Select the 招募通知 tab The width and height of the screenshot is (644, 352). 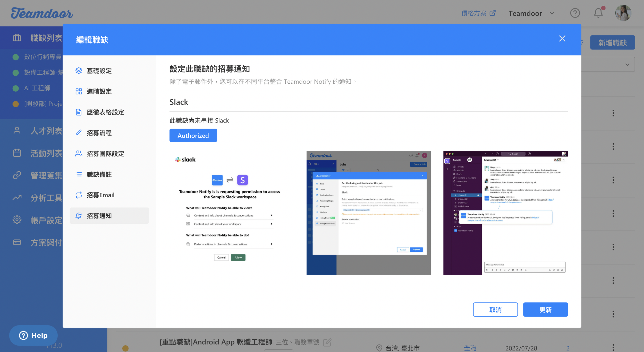[109, 216]
